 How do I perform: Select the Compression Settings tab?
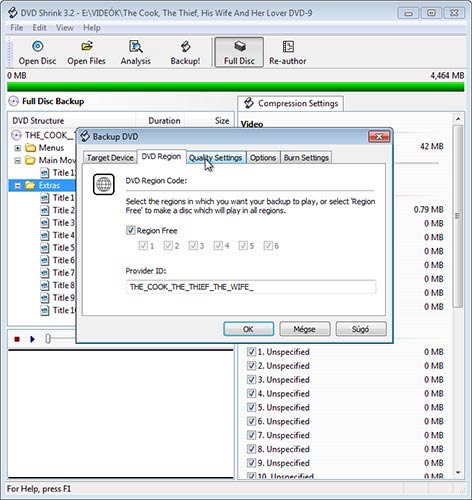pyautogui.click(x=291, y=103)
